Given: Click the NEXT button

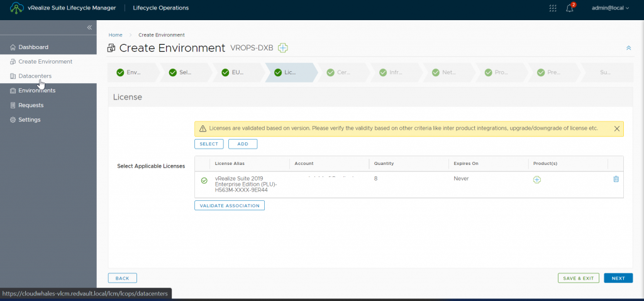Looking at the screenshot, I should pos(618,278).
